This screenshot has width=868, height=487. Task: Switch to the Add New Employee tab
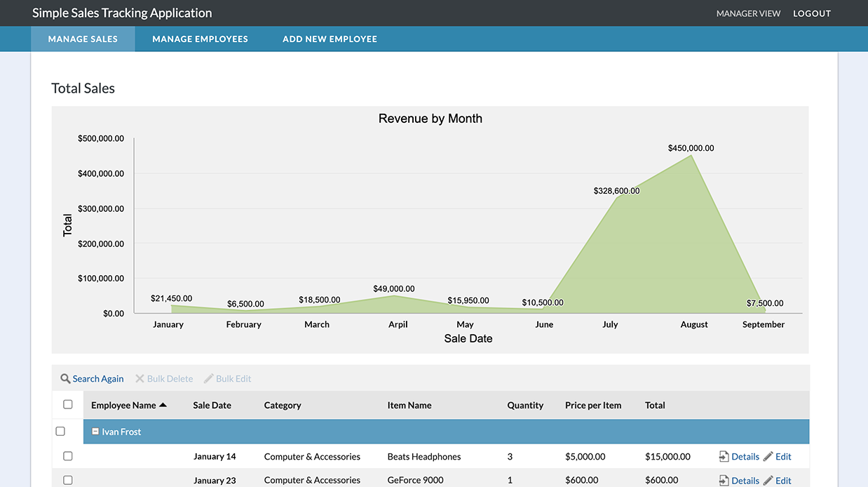click(330, 39)
